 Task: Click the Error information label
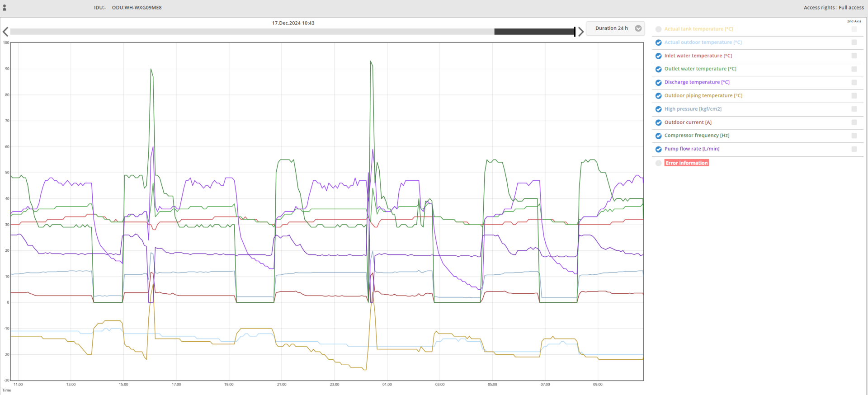(x=686, y=163)
